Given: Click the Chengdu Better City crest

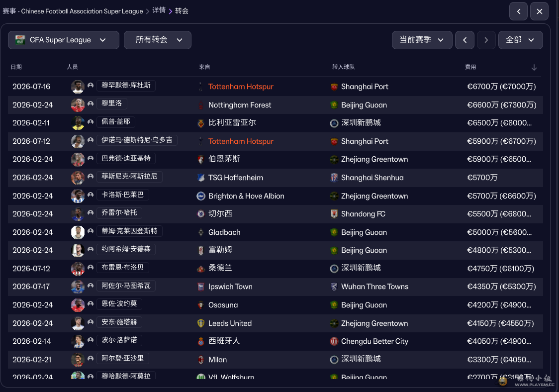Looking at the screenshot, I should coord(334,341).
